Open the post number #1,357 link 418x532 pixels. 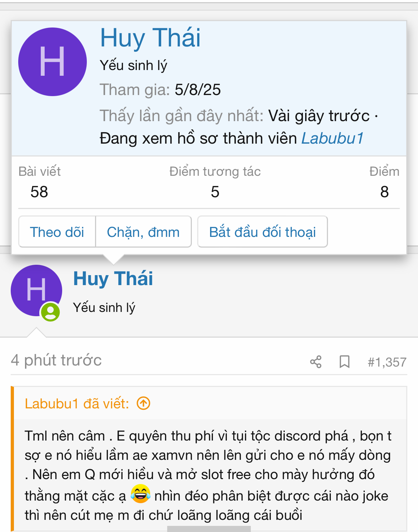[387, 362]
